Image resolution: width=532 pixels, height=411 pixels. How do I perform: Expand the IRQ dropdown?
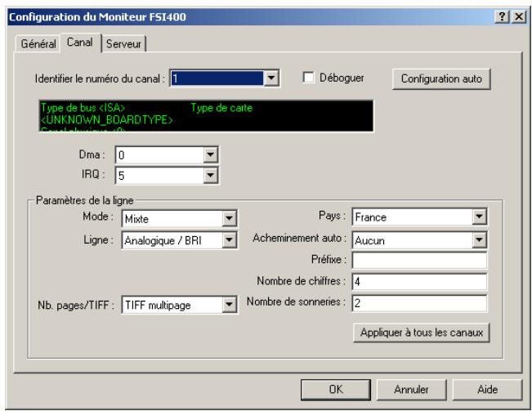210,176
